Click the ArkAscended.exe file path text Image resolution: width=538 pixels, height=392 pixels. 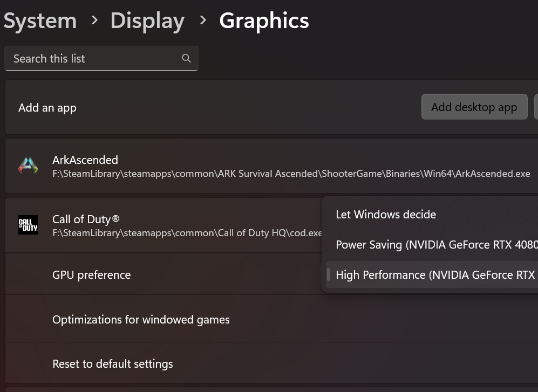pos(291,174)
